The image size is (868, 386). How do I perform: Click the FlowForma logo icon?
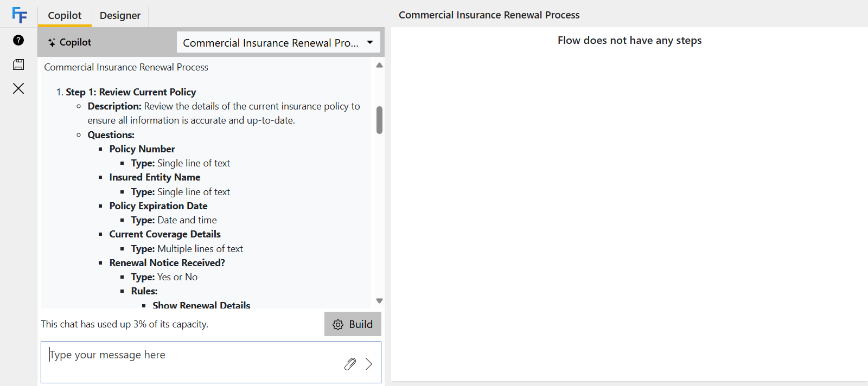19,15
